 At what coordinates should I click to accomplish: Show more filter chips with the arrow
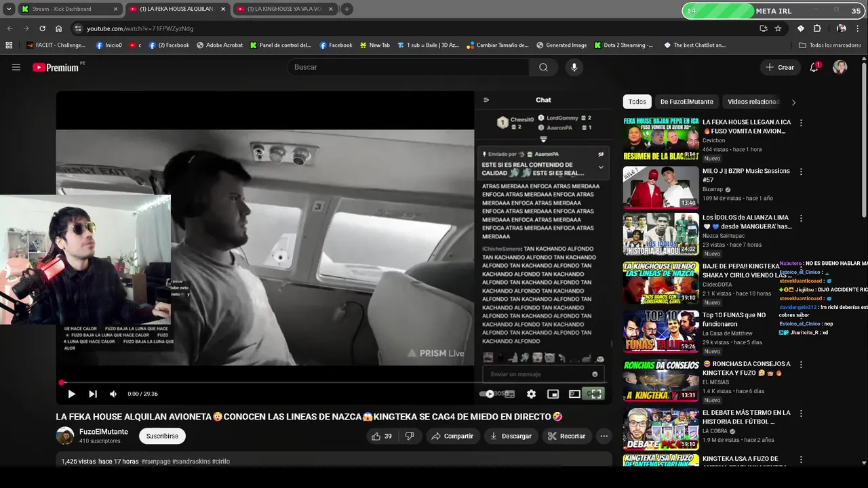[x=793, y=102]
